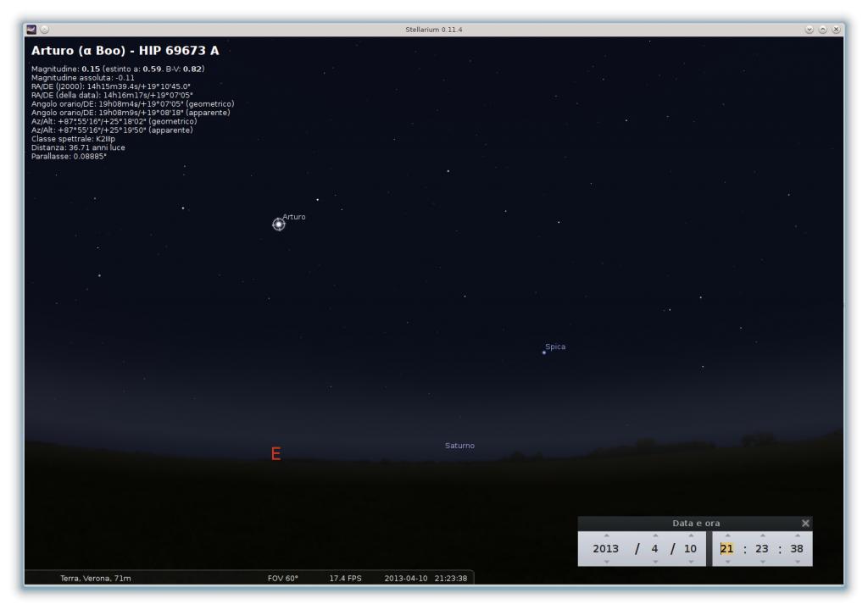Click the Stellarium 0.11.4 window title

tap(433, 30)
